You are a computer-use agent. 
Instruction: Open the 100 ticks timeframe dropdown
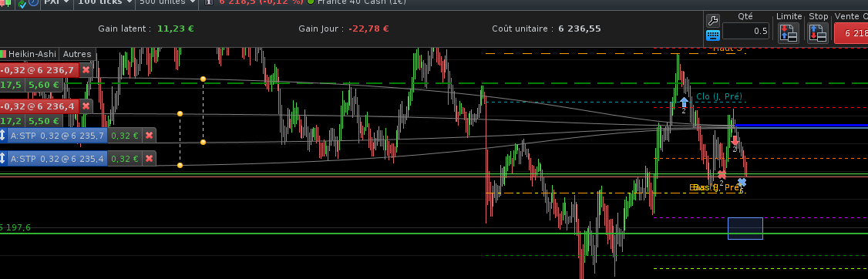(x=105, y=3)
